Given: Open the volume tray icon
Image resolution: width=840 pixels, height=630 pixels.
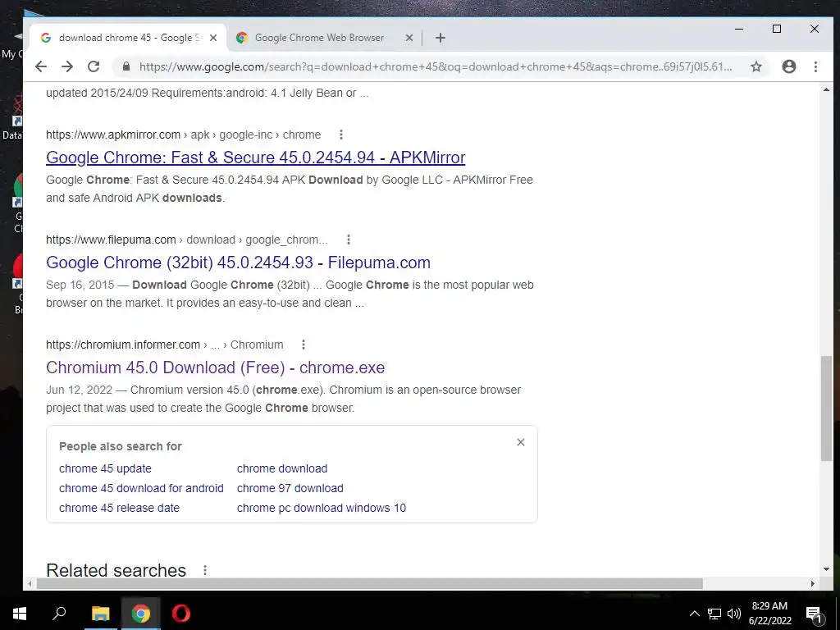Looking at the screenshot, I should (734, 614).
